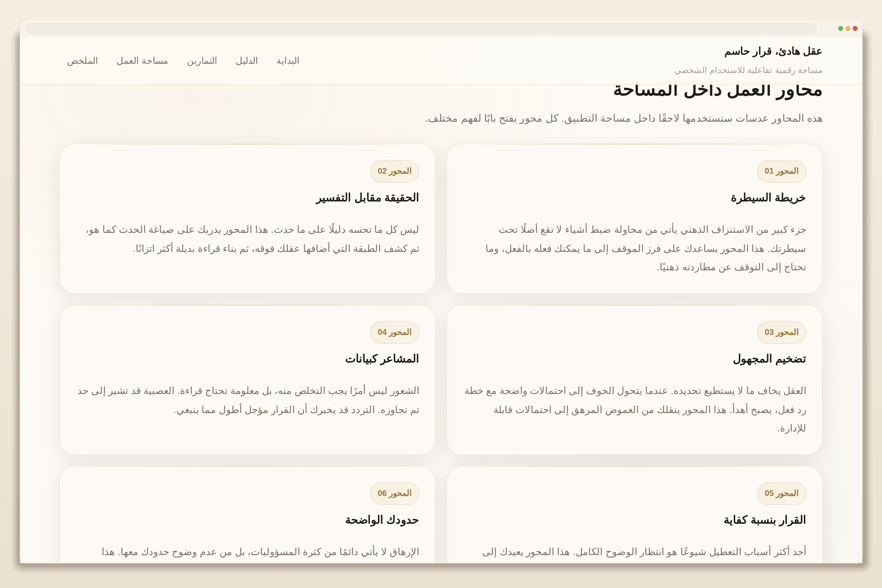Click the browser address bar
Viewport: 882px width, 588px height.
click(421, 29)
